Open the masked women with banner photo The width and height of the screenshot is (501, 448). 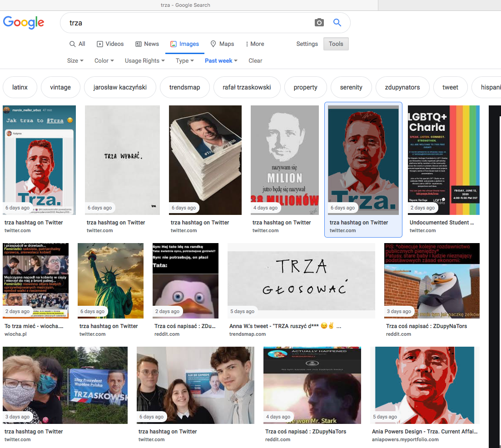65,385
